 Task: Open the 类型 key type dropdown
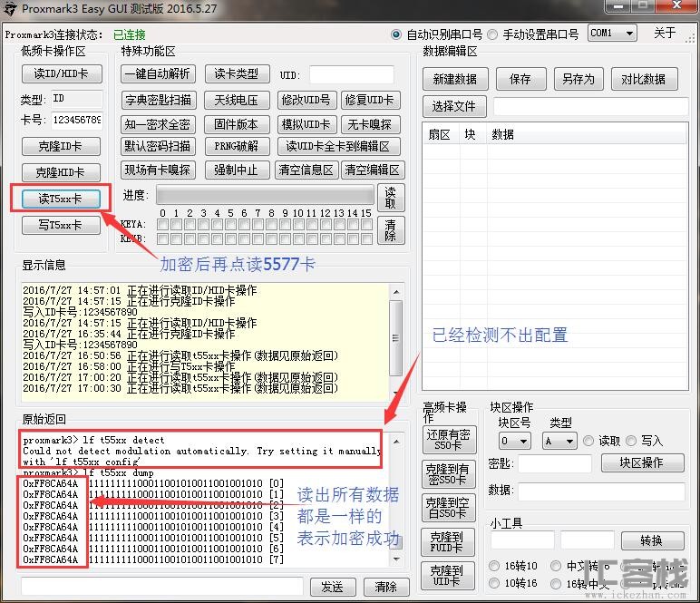click(559, 441)
